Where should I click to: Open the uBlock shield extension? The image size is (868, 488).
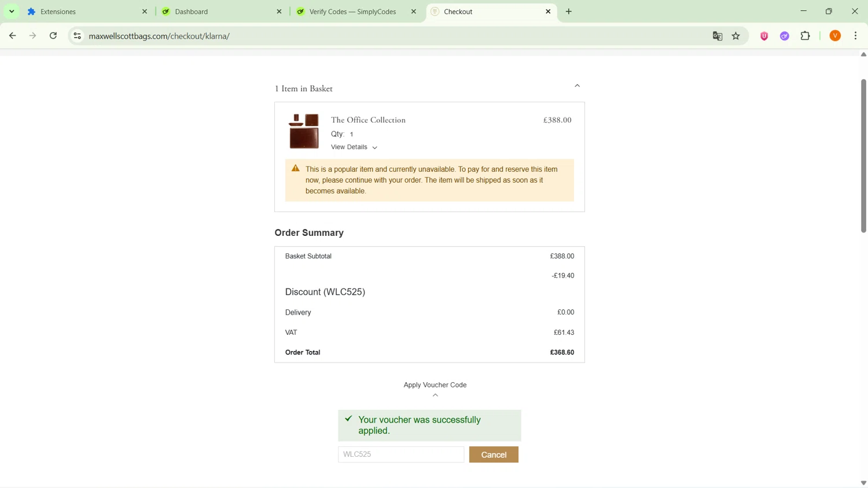point(764,36)
